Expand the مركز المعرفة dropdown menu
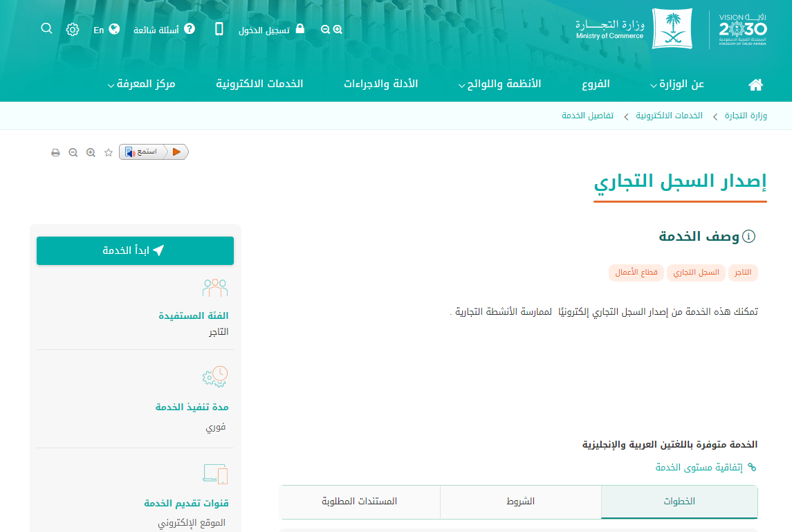The width and height of the screenshot is (792, 532). [141, 84]
